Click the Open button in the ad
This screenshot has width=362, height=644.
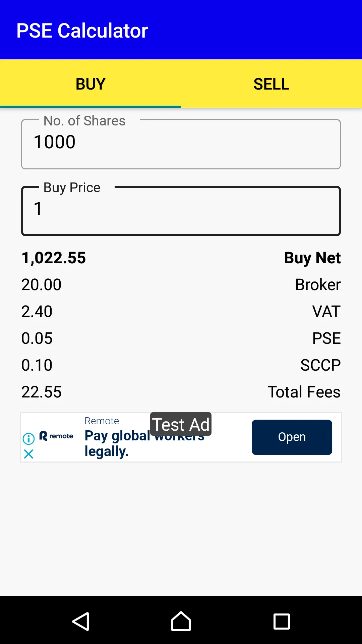pyautogui.click(x=292, y=437)
